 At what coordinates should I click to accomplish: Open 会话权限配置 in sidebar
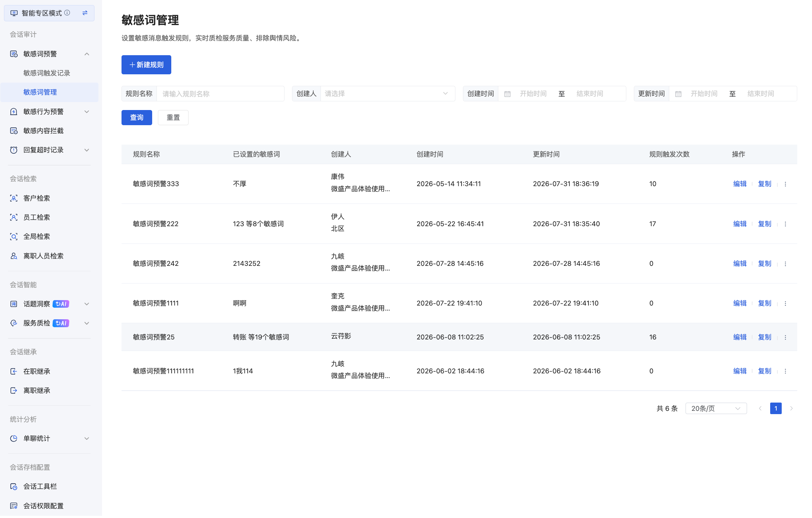[x=43, y=506]
